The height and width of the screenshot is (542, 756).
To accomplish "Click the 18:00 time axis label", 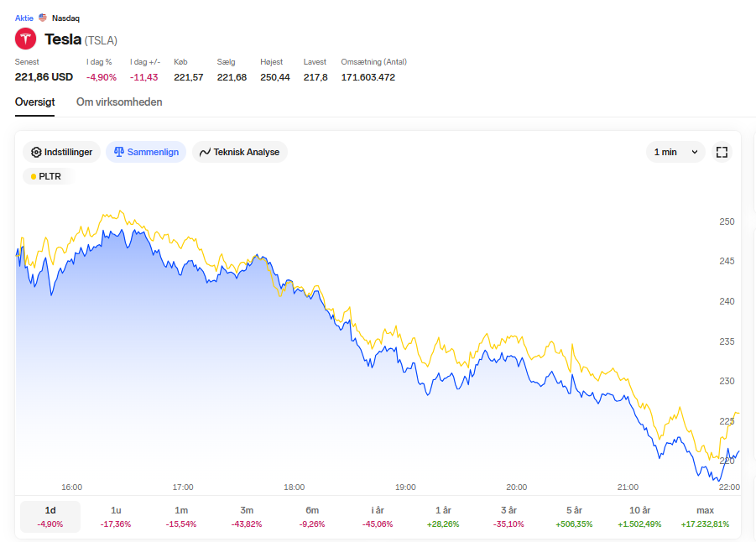I will 295,487.
